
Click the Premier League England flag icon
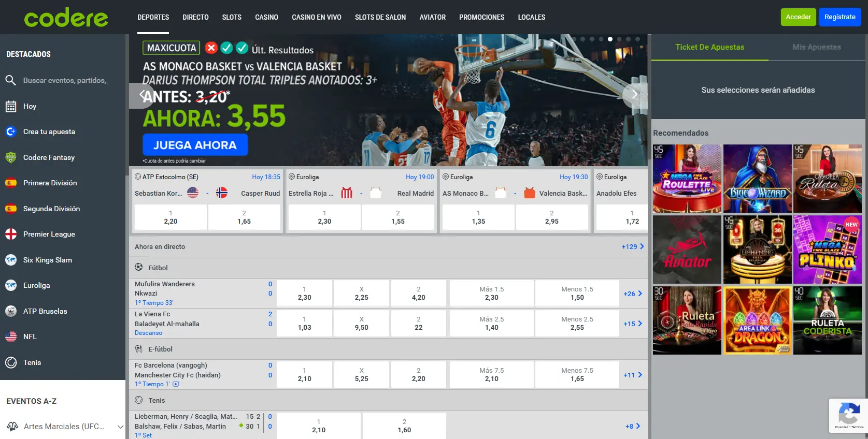click(x=11, y=234)
